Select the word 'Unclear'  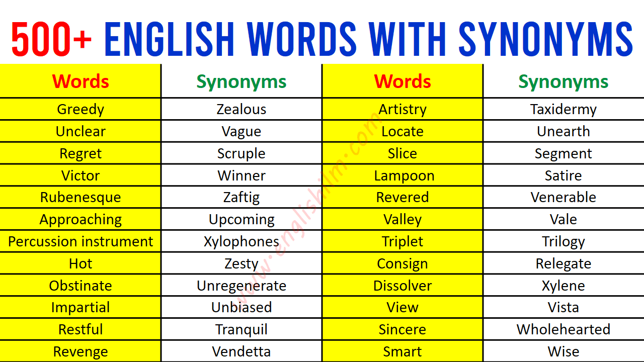coord(80,131)
